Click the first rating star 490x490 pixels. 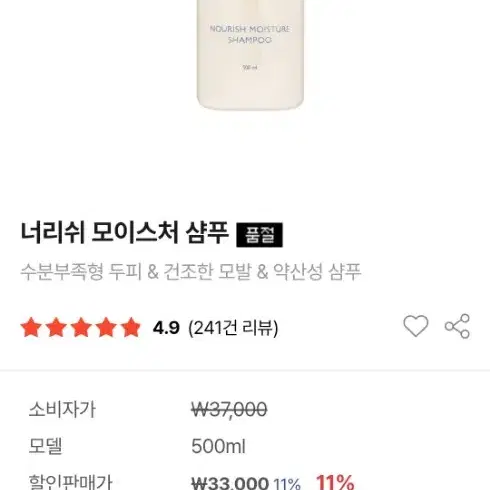coord(31,327)
